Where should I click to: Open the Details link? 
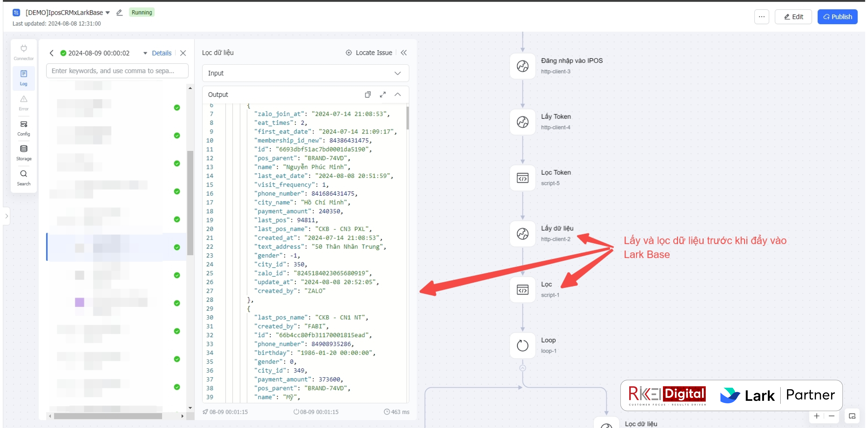161,53
